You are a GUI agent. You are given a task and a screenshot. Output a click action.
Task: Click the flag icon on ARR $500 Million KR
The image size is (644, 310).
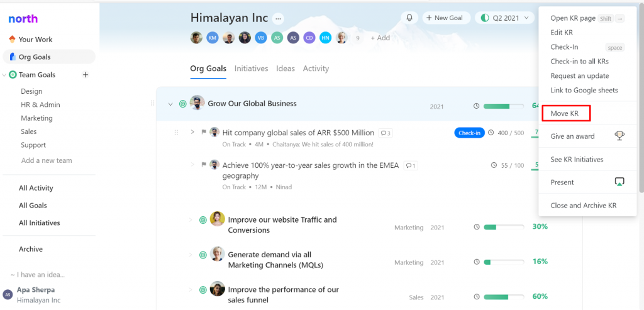point(203,132)
